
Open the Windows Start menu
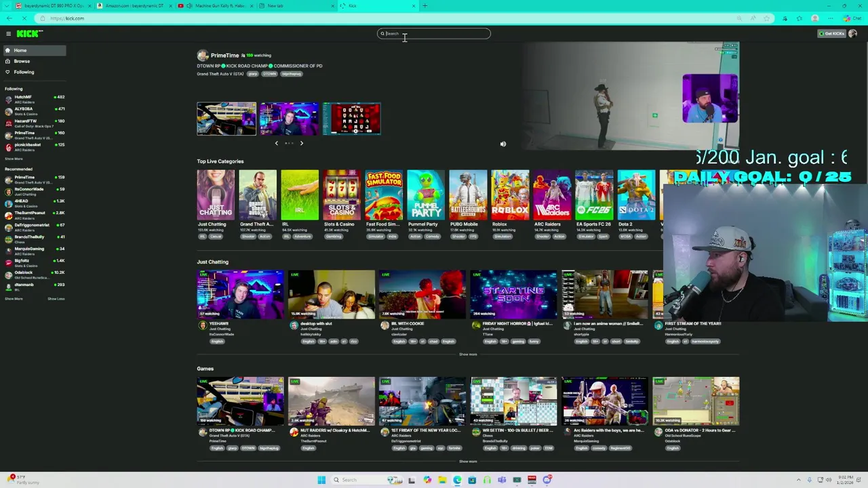coord(321,480)
